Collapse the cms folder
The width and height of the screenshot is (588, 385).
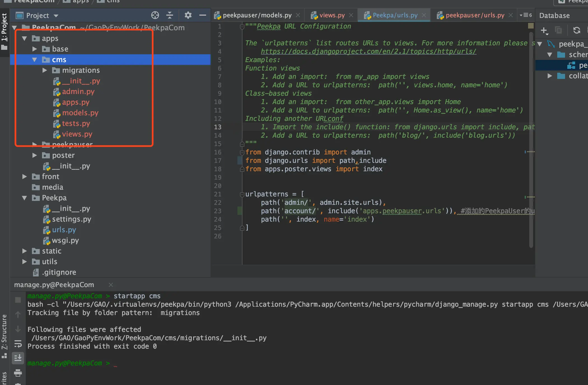34,60
